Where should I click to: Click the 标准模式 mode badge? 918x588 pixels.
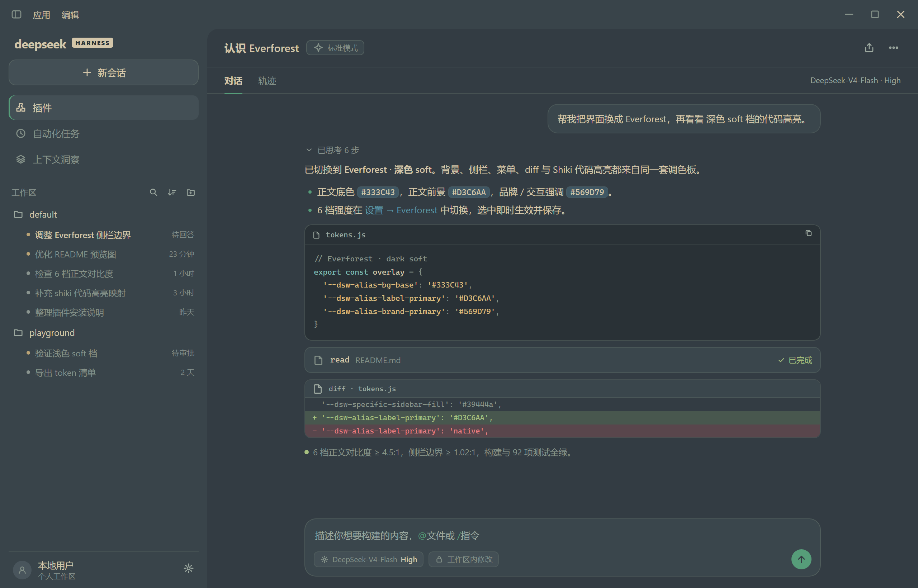(335, 48)
